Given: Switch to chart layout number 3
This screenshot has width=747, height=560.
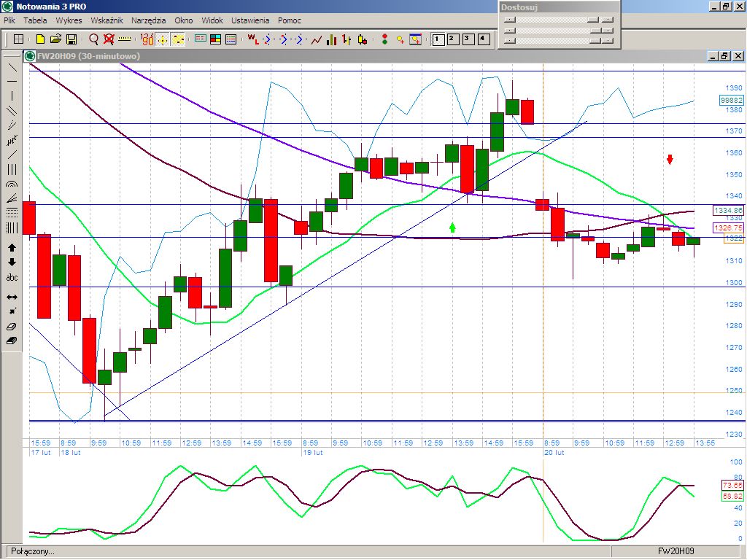Looking at the screenshot, I should (x=468, y=39).
